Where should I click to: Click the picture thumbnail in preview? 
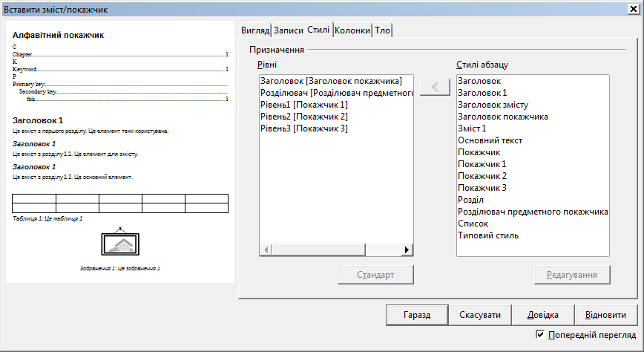click(x=119, y=243)
